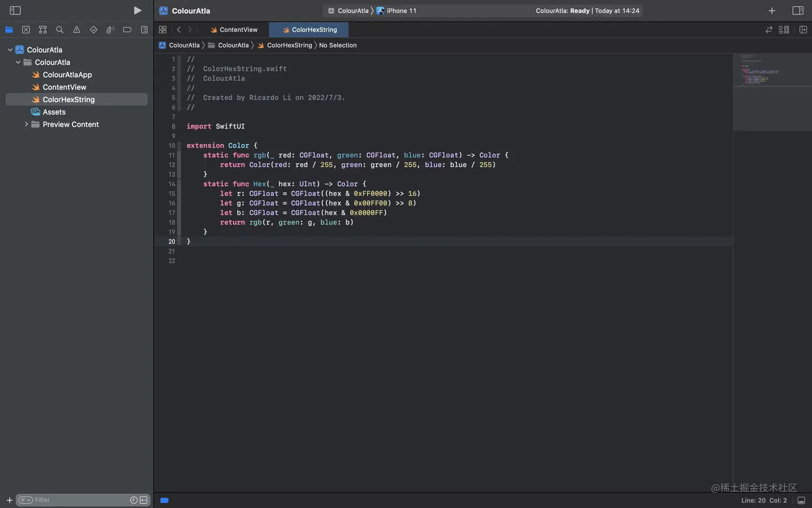The height and width of the screenshot is (508, 812).
Task: Click line number 11 gutter
Action: (171, 155)
